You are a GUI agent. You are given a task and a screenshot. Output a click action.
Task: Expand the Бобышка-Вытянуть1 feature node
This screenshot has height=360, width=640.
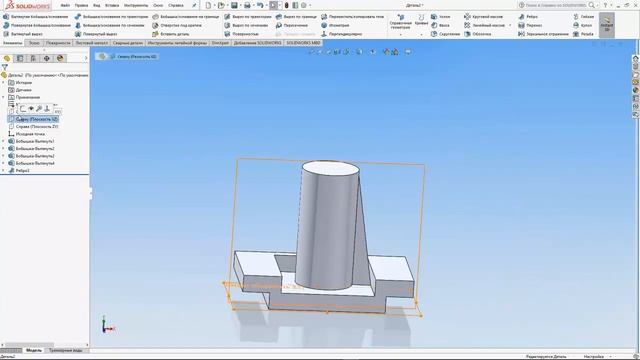3,141
